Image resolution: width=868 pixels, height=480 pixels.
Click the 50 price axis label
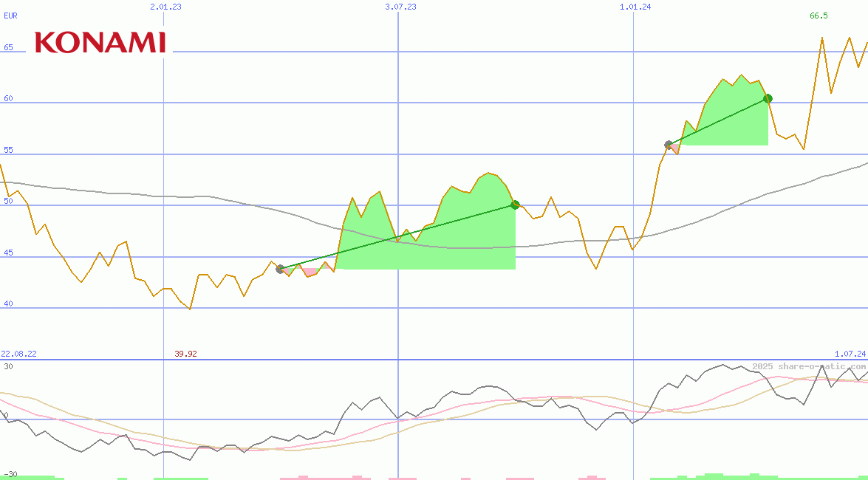click(x=8, y=202)
